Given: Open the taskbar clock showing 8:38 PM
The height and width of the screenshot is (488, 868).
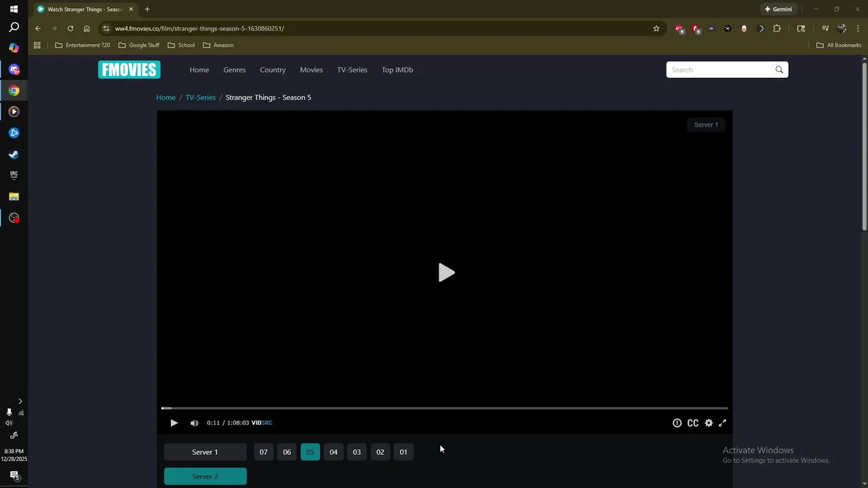Looking at the screenshot, I should point(14,455).
